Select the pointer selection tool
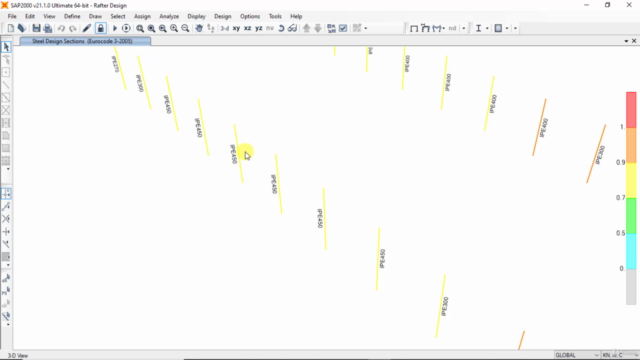Viewport: 640px width, 360px height. coord(6,47)
